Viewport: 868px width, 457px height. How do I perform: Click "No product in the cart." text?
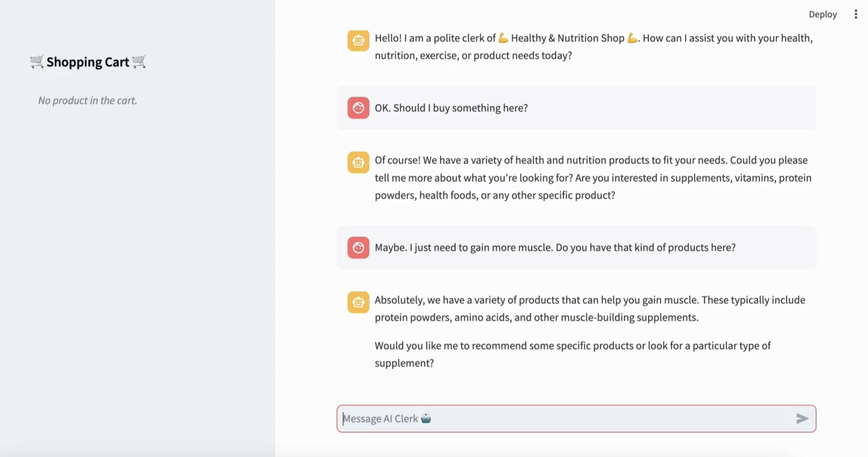87,100
